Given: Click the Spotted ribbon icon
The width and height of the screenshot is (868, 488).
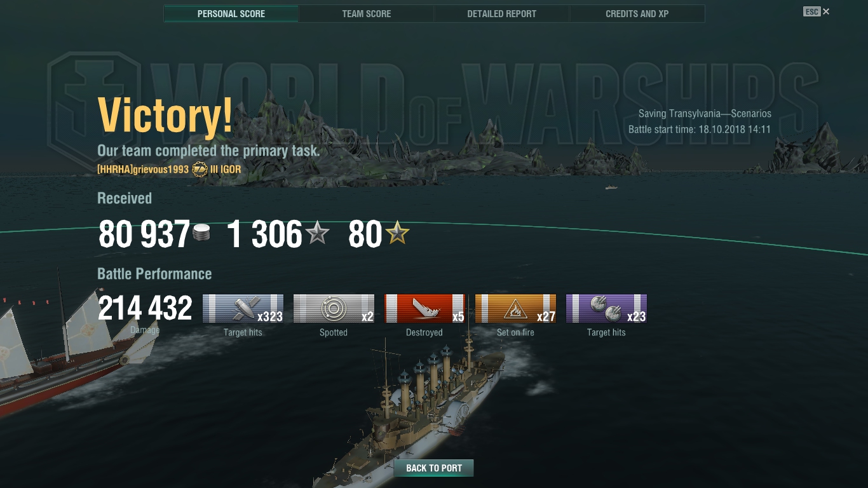Looking at the screenshot, I should (334, 309).
